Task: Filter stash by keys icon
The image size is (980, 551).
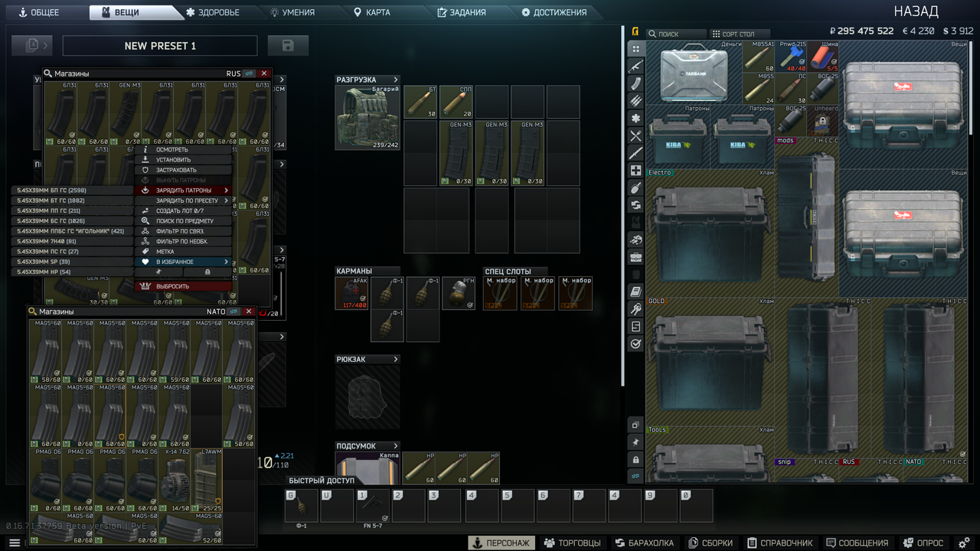Action: click(635, 309)
